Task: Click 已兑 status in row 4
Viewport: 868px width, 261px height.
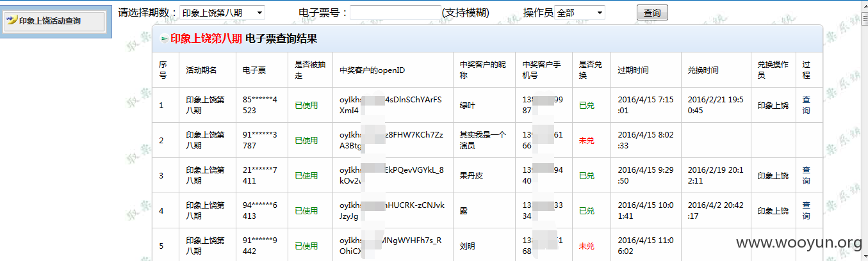Action: (586, 210)
